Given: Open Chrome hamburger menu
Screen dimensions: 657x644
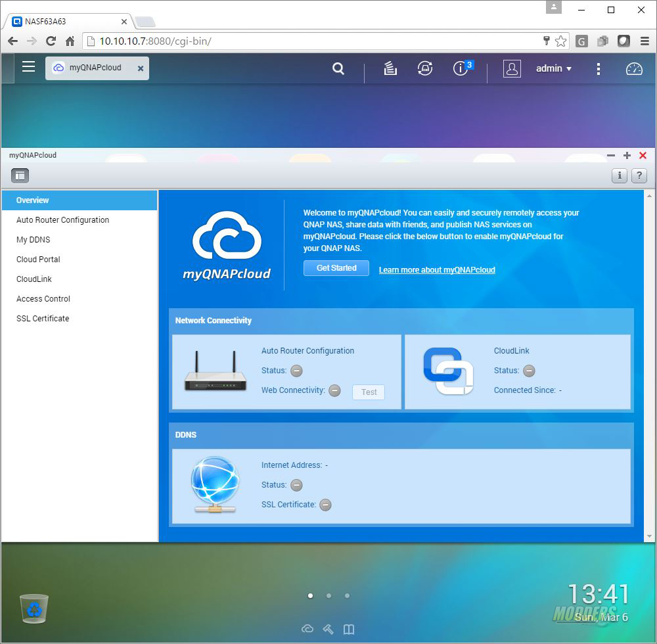Looking at the screenshot, I should (x=645, y=41).
